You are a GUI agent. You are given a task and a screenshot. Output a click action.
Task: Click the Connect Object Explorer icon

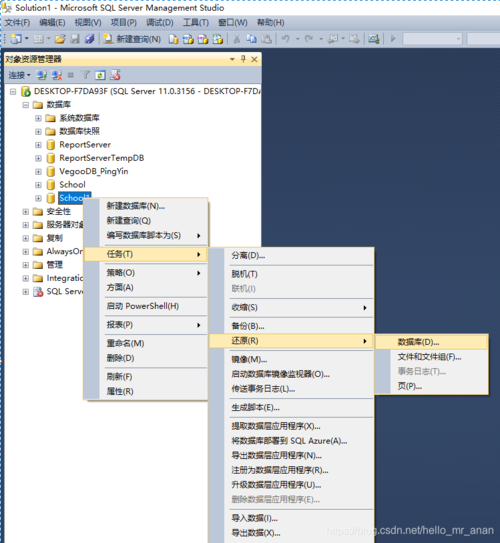point(42,75)
